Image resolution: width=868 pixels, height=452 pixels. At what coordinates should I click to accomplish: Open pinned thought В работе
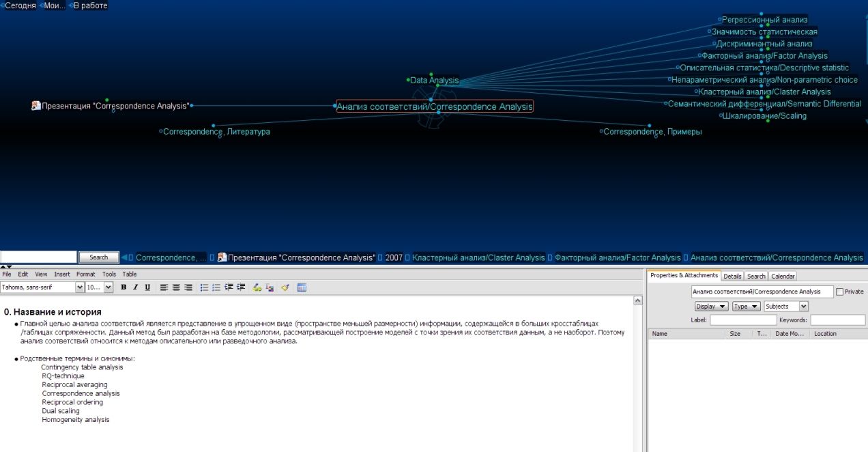(x=90, y=5)
